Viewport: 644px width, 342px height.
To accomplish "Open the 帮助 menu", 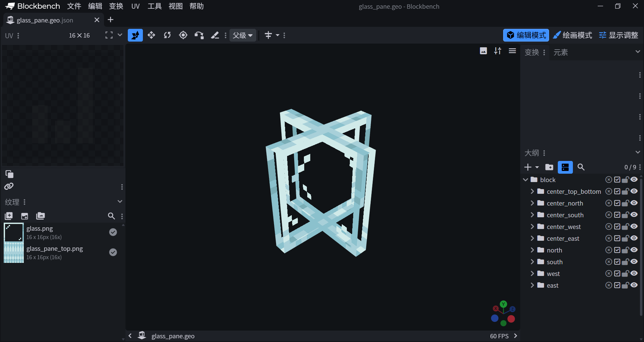I will [x=197, y=6].
